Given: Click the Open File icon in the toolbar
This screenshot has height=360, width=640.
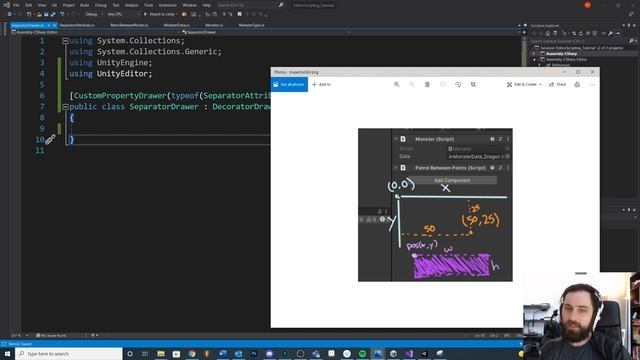Looking at the screenshot, I should 39,14.
